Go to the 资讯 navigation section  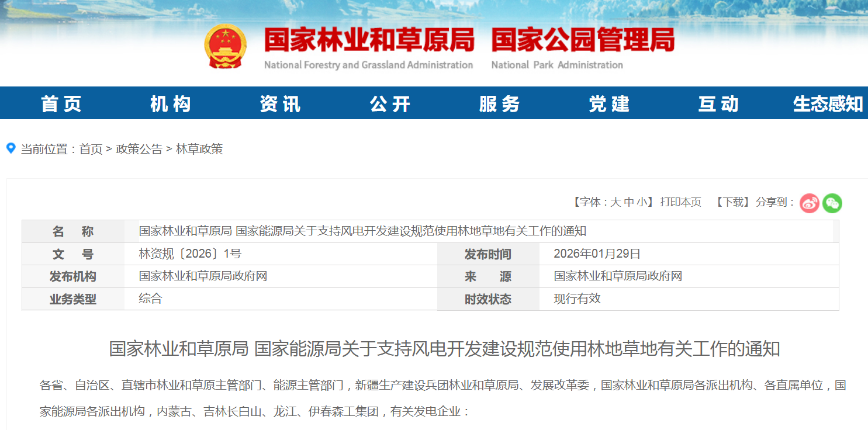tap(281, 104)
